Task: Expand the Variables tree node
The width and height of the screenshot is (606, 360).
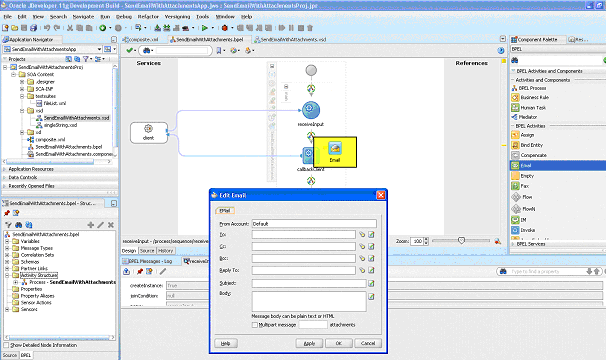Action: tap(7, 241)
